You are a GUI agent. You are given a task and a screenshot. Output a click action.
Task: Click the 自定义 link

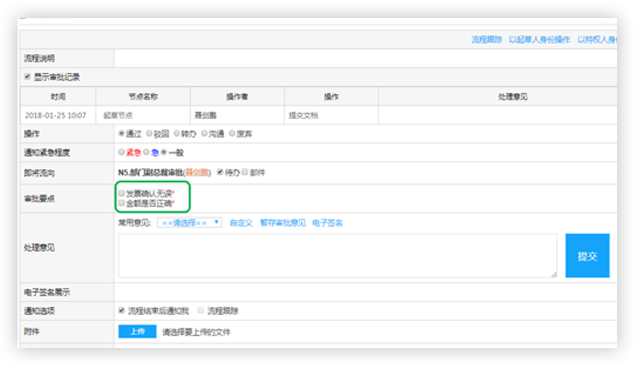(x=241, y=223)
